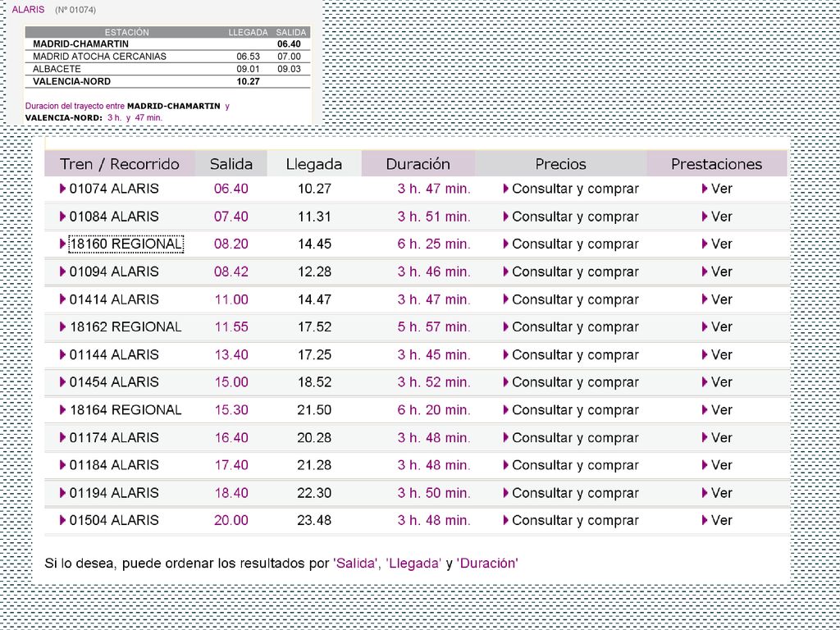This screenshot has height=630, width=840.
Task: Click the 3 h. 45 min. duration value
Action: [434, 354]
